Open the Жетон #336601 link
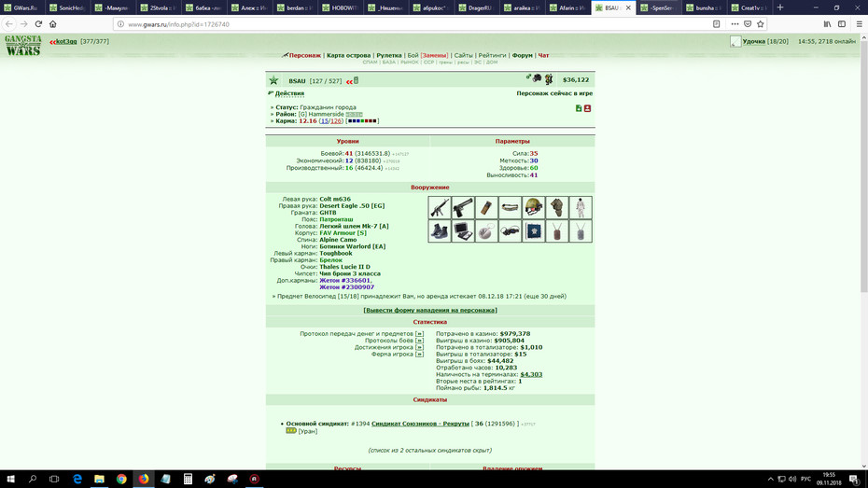Screen dimensions: 868x488 pyautogui.click(x=344, y=281)
